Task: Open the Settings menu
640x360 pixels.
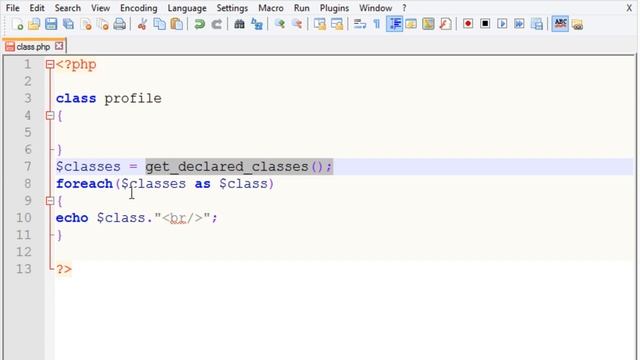Action: [232, 8]
